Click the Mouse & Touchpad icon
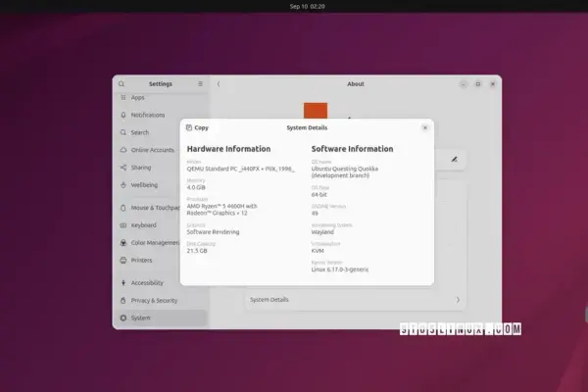The image size is (588, 392). [x=123, y=208]
